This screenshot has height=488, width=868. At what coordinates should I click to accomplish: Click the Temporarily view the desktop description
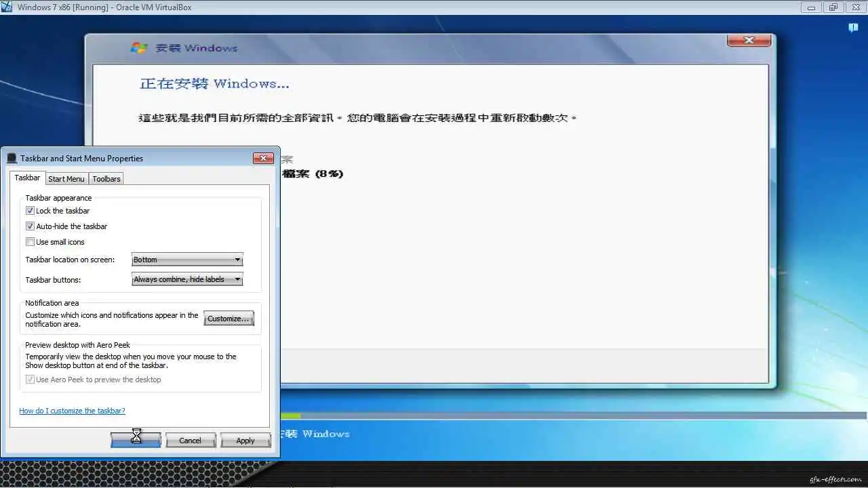click(x=131, y=361)
